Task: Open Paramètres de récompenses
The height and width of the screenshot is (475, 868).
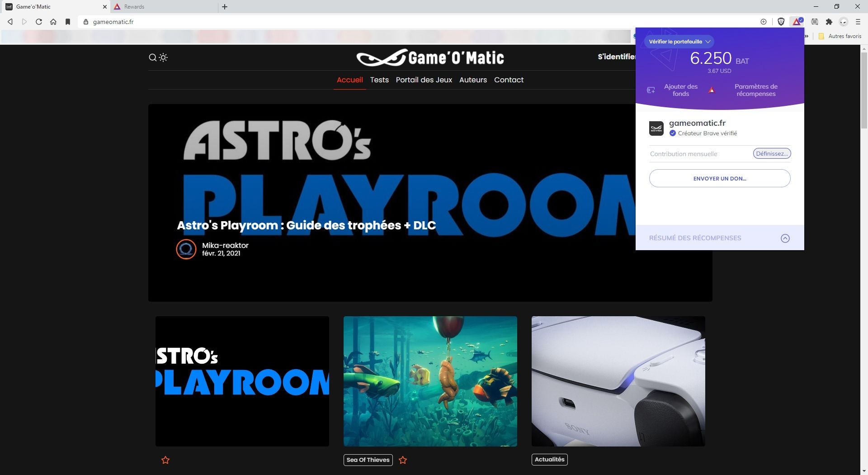Action: coord(756,90)
